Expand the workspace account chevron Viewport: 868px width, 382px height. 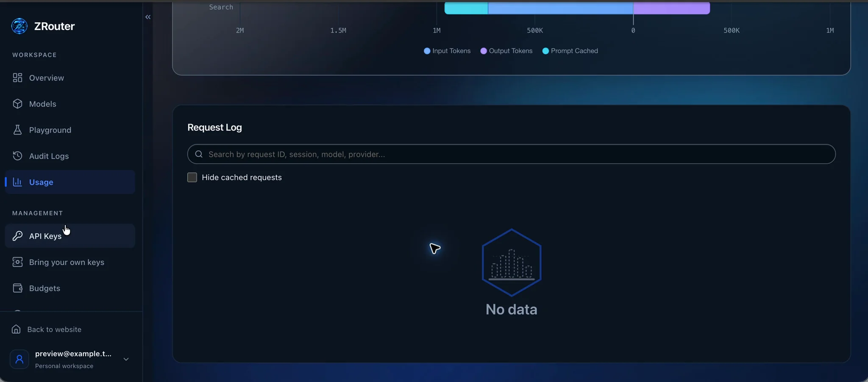click(126, 359)
